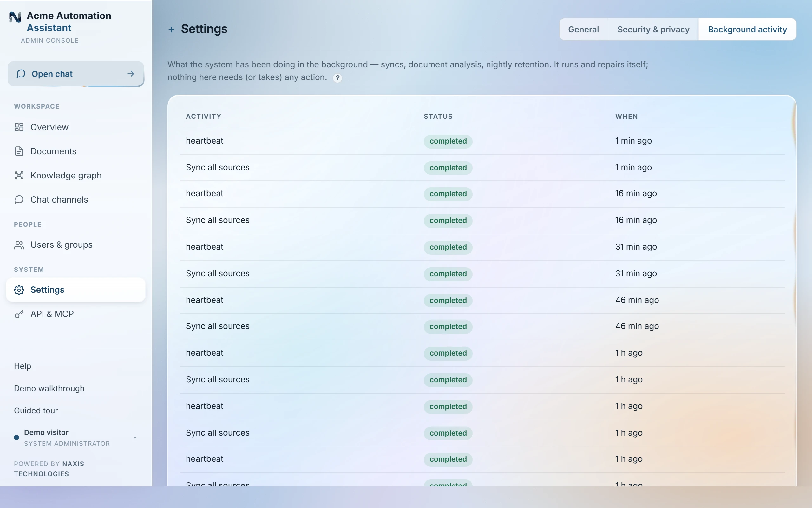Click the plus icon beside Settings heading

(x=171, y=30)
